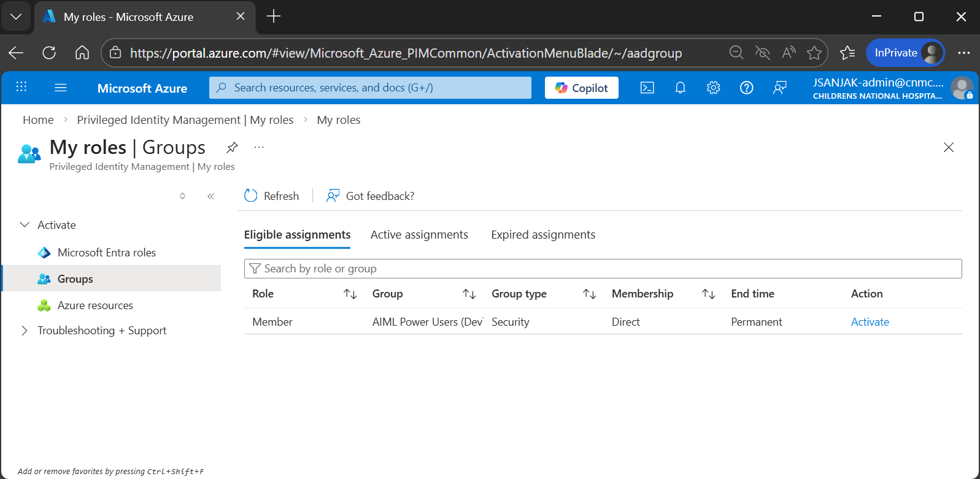980x479 pixels.
Task: Open the InPrivate profile button
Action: [x=905, y=53]
